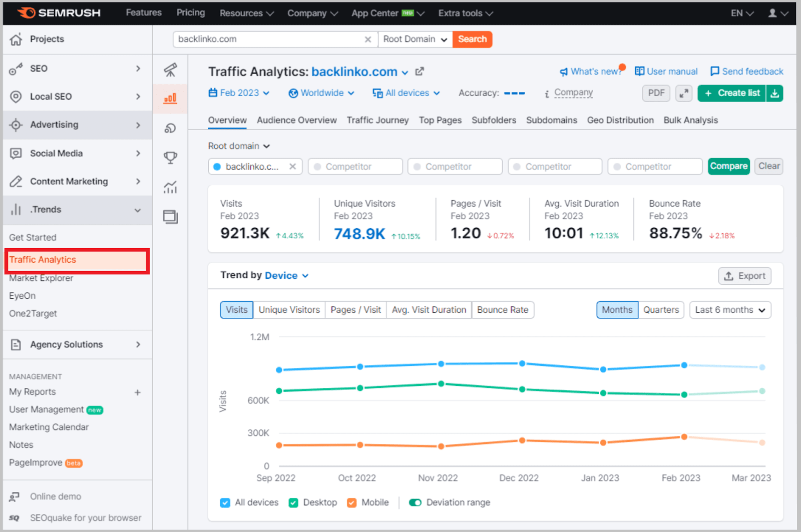Show Unique Visitors in trend chart

[x=289, y=310]
